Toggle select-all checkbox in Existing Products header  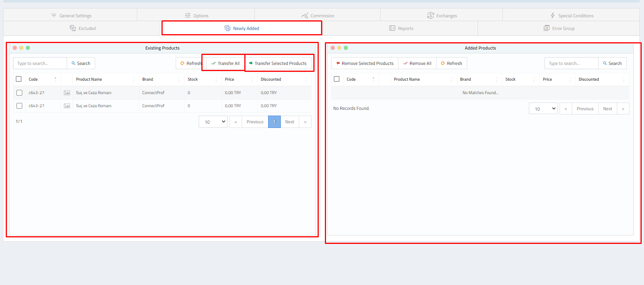pos(19,79)
